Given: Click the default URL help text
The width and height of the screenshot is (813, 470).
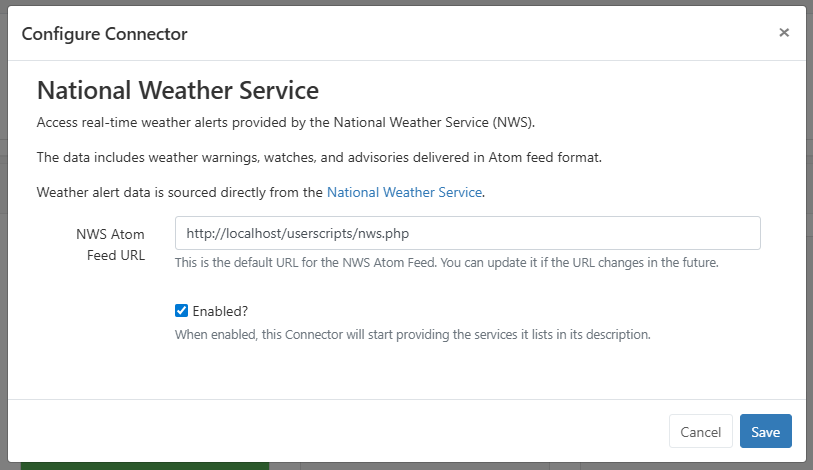Looking at the screenshot, I should pyautogui.click(x=446, y=262).
